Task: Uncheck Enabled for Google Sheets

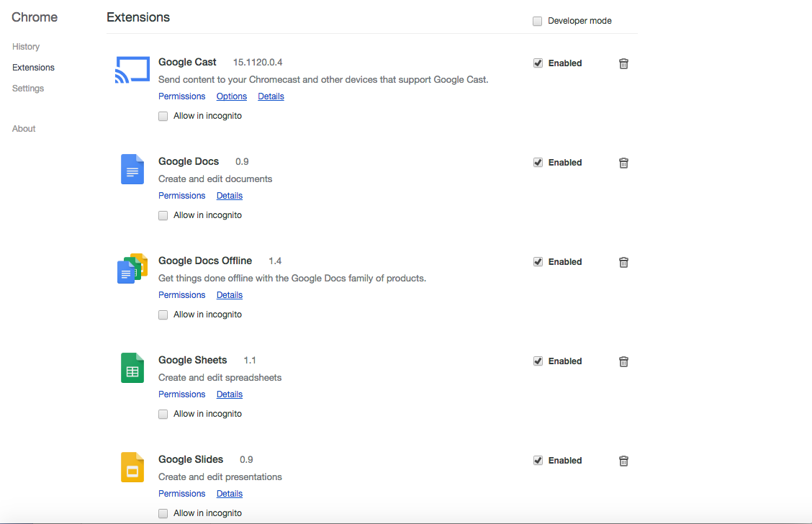Action: click(x=538, y=361)
